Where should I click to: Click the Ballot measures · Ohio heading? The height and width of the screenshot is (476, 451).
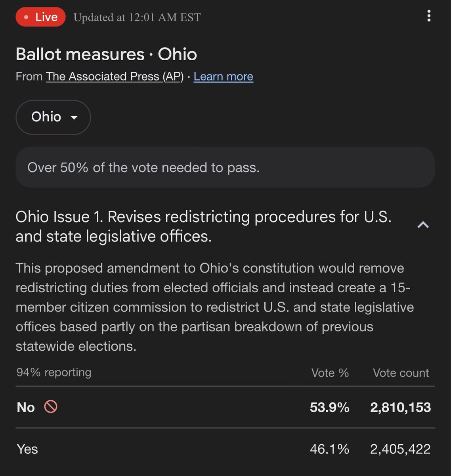pos(106,54)
